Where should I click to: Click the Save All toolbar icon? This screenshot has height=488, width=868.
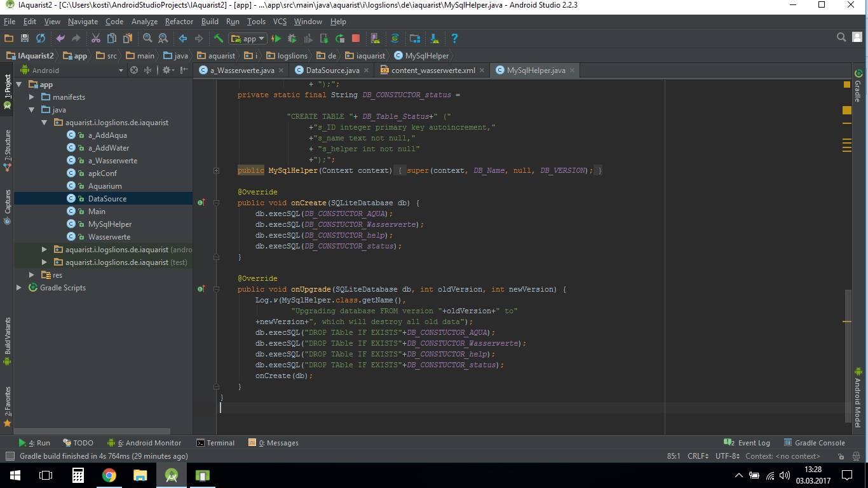point(25,39)
